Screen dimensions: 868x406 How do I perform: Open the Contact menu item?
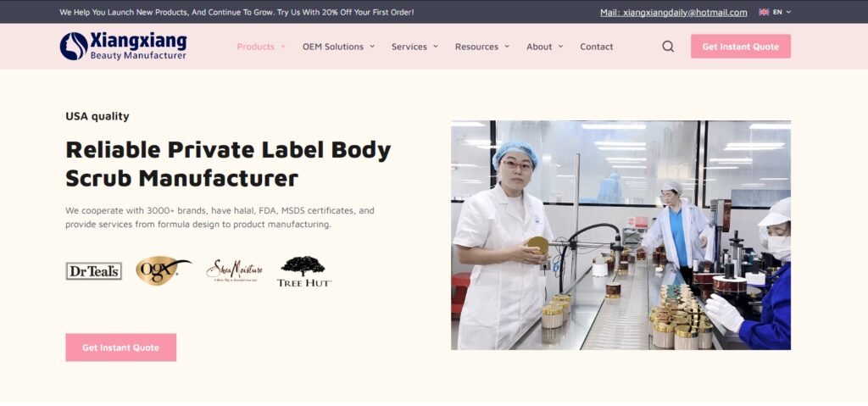596,47
